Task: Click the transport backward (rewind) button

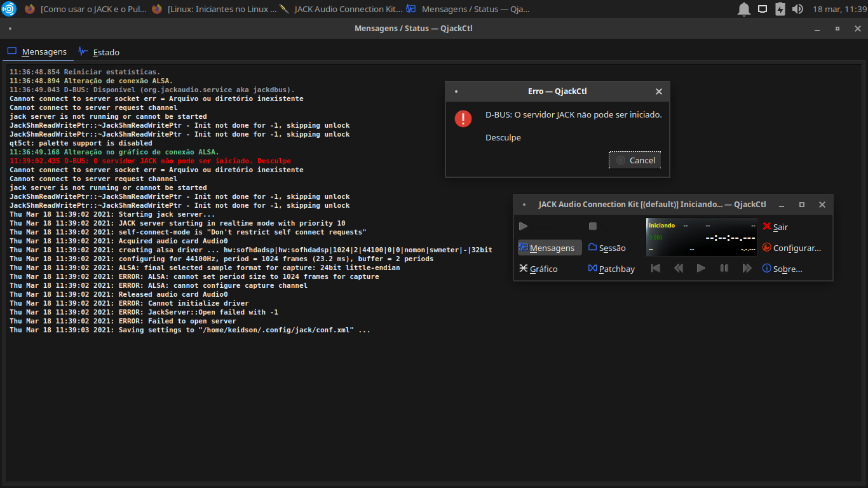Action: [679, 268]
